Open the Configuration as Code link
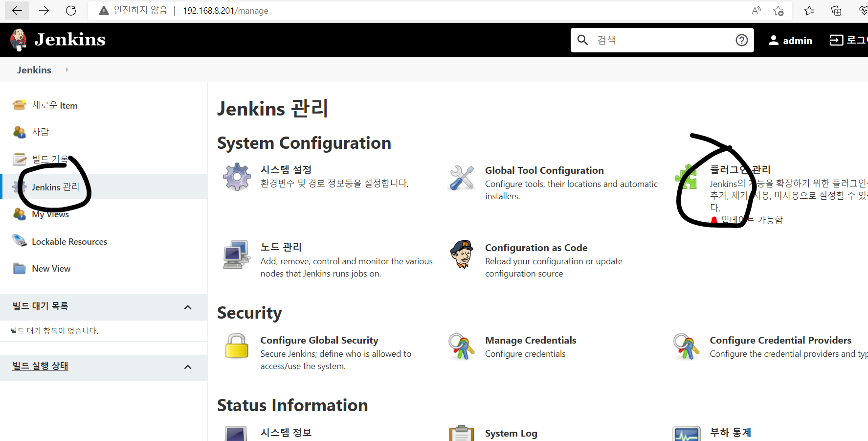The image size is (868, 441). point(536,248)
